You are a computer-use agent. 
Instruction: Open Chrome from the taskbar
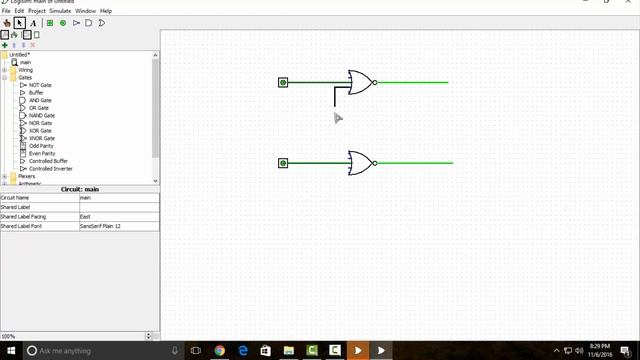[x=220, y=351]
